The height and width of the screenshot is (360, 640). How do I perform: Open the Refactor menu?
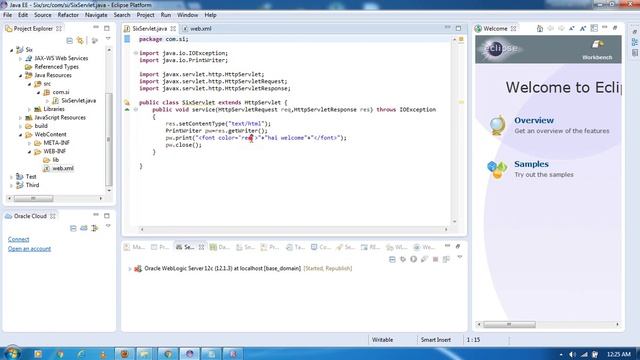click(68, 15)
